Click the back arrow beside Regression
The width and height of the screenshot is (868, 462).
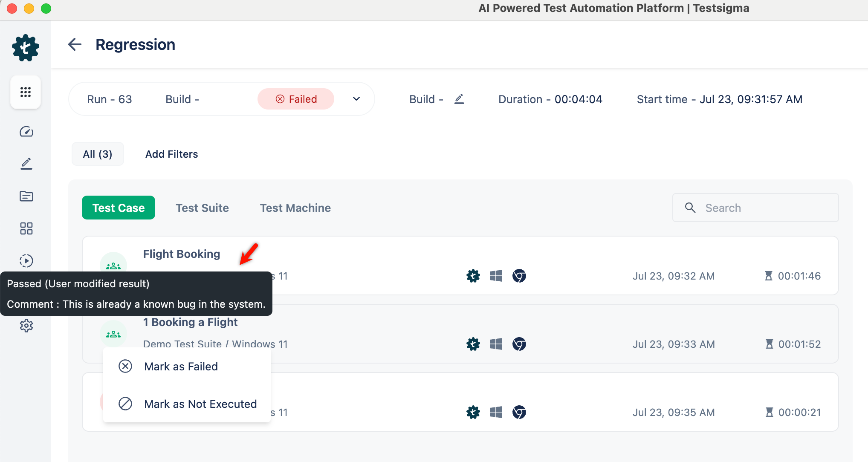[75, 44]
